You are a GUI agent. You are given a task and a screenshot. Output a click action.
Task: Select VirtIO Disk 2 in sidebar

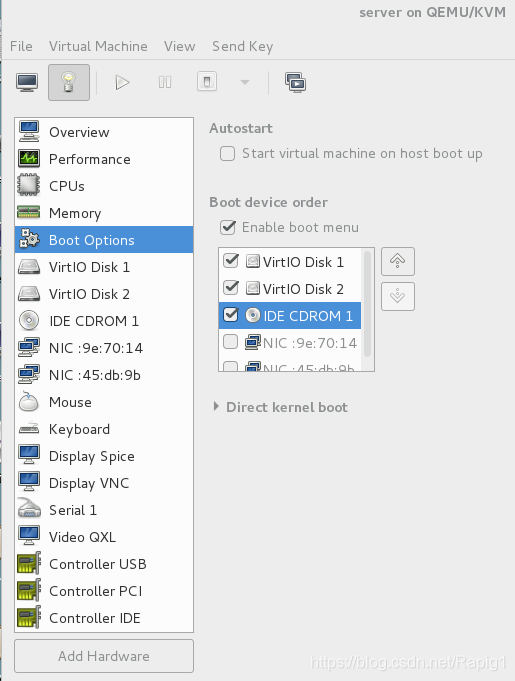tap(104, 294)
